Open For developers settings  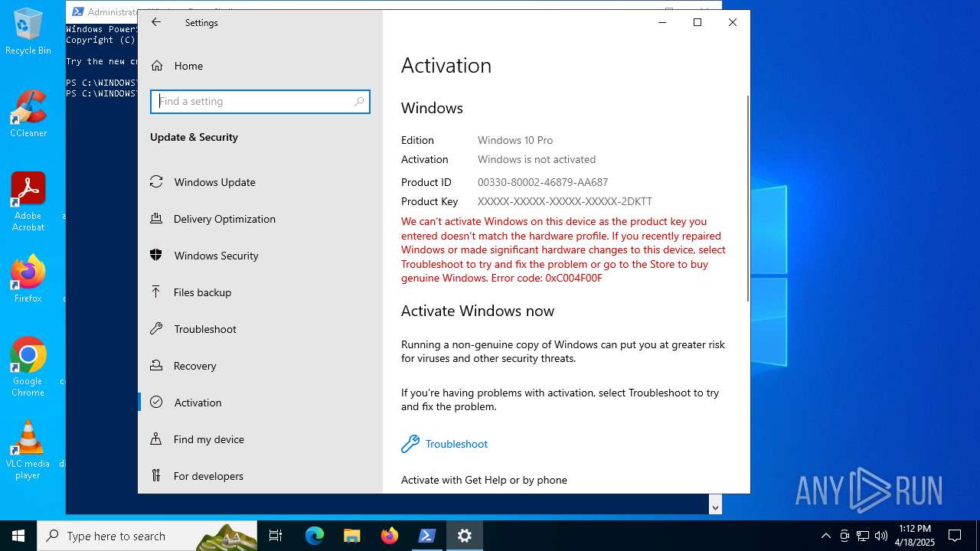260,476
